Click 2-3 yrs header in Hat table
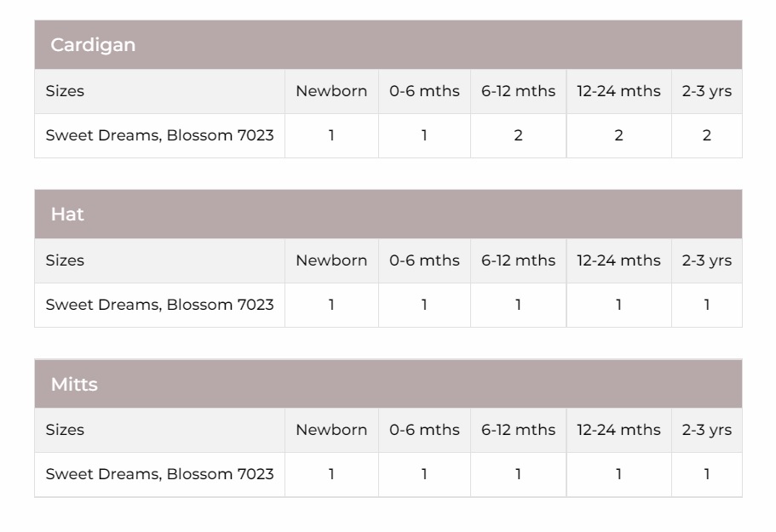Viewport: 776px width, 532px height. 707,260
